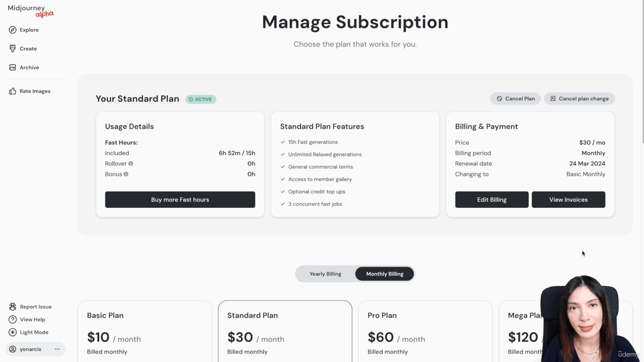
Task: Open the View Help question icon
Action: (13, 319)
